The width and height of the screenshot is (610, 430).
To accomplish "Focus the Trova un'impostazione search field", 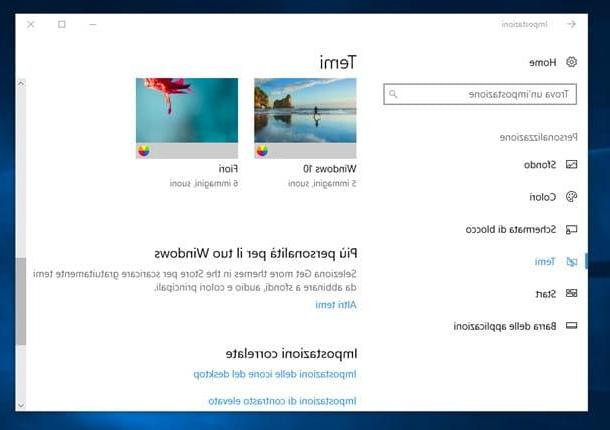I will coord(480,94).
